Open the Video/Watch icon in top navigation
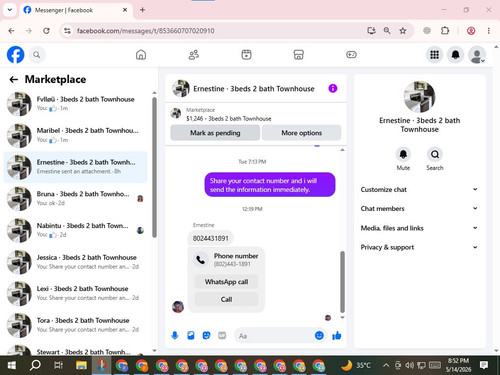500x375 pixels. 246,55
